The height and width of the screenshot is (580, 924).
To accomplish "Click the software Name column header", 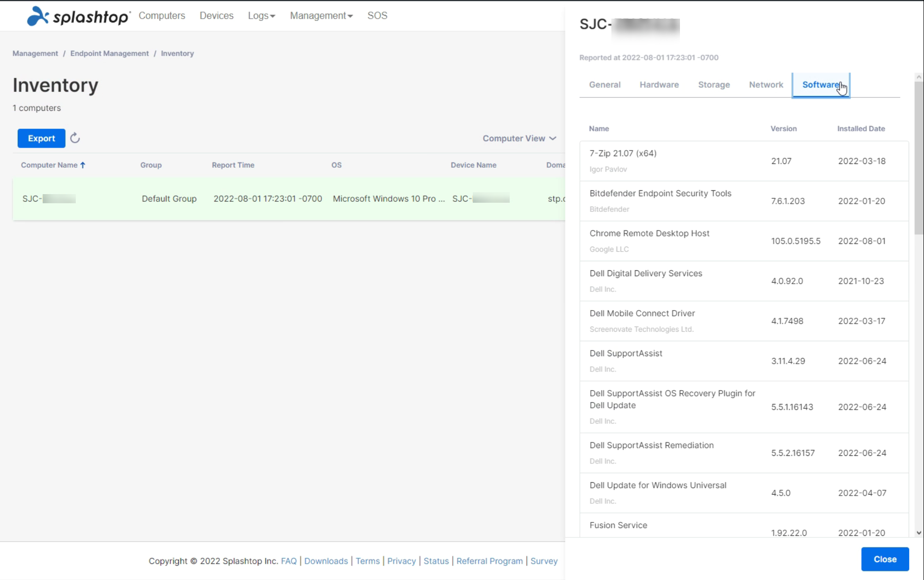I will tap(599, 128).
